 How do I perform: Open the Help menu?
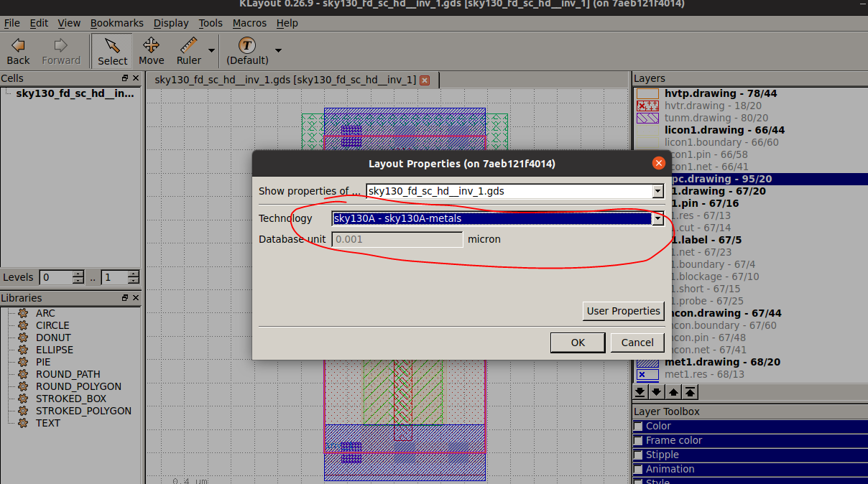287,23
